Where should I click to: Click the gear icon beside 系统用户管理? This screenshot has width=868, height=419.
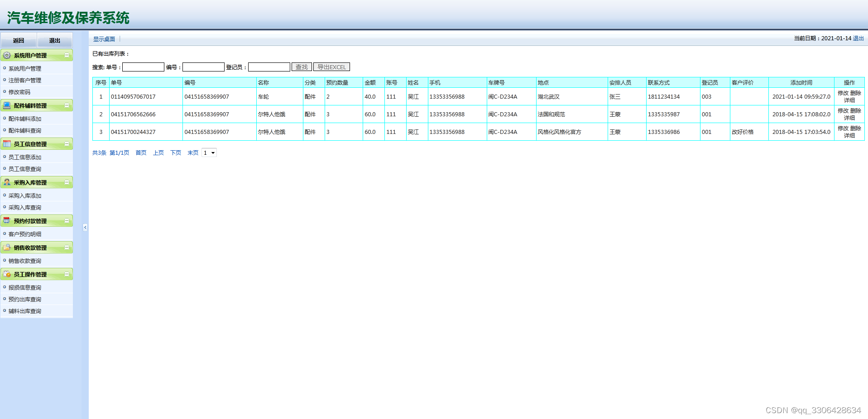click(7, 55)
